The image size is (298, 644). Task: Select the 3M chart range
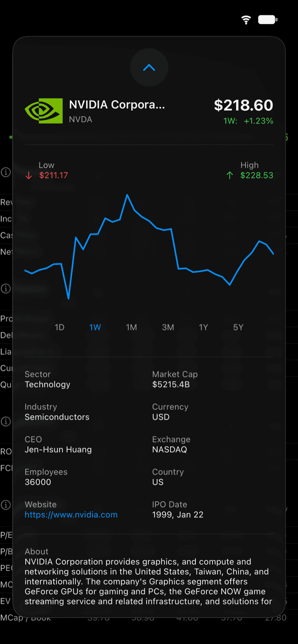point(168,327)
